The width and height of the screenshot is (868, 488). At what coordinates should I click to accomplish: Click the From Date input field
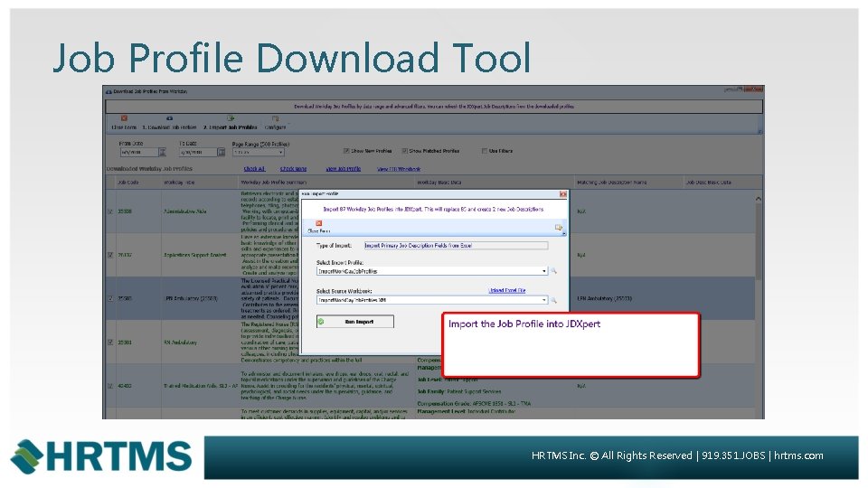coord(139,152)
